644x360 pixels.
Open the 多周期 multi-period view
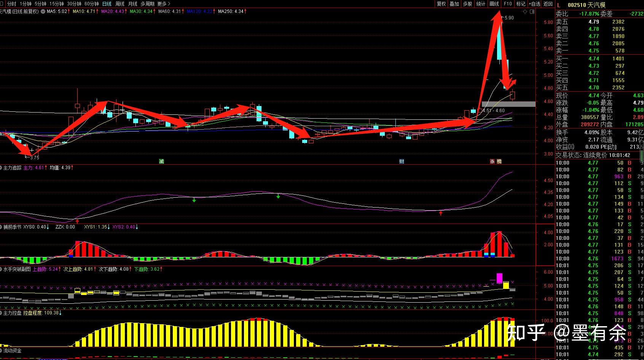point(147,4)
